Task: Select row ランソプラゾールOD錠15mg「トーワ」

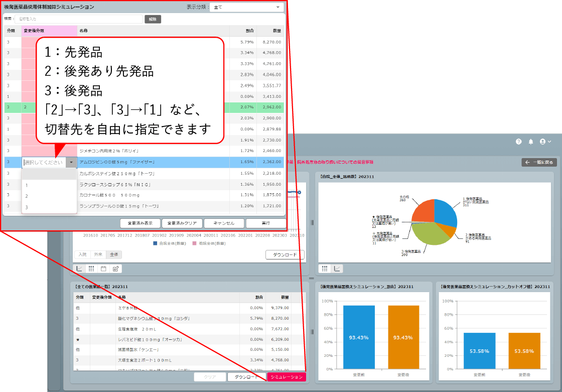Action: pos(144,206)
